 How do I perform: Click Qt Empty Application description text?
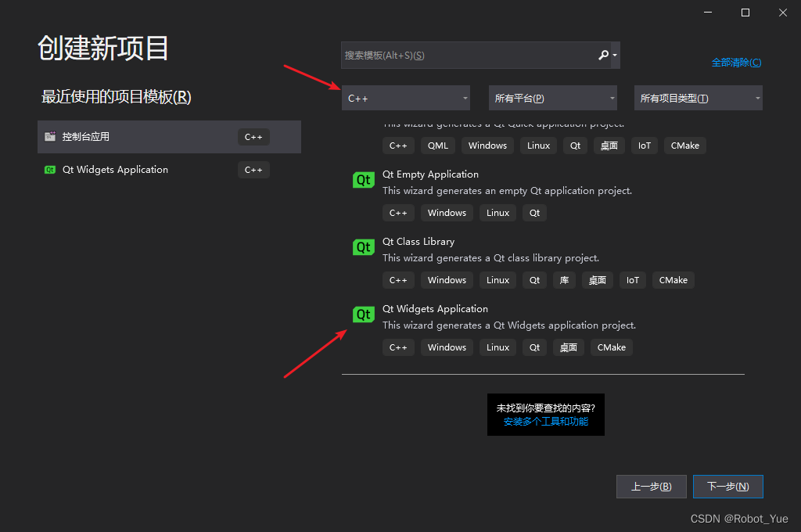[507, 191]
